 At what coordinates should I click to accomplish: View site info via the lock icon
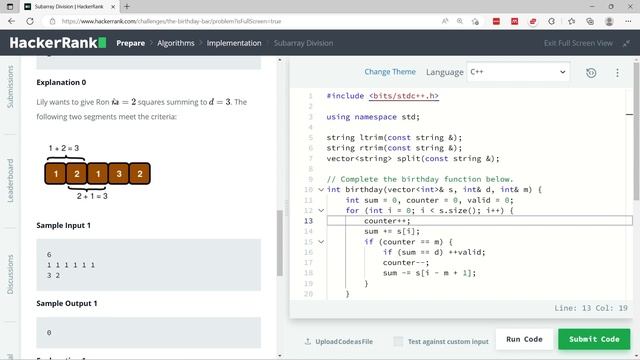coord(52,21)
